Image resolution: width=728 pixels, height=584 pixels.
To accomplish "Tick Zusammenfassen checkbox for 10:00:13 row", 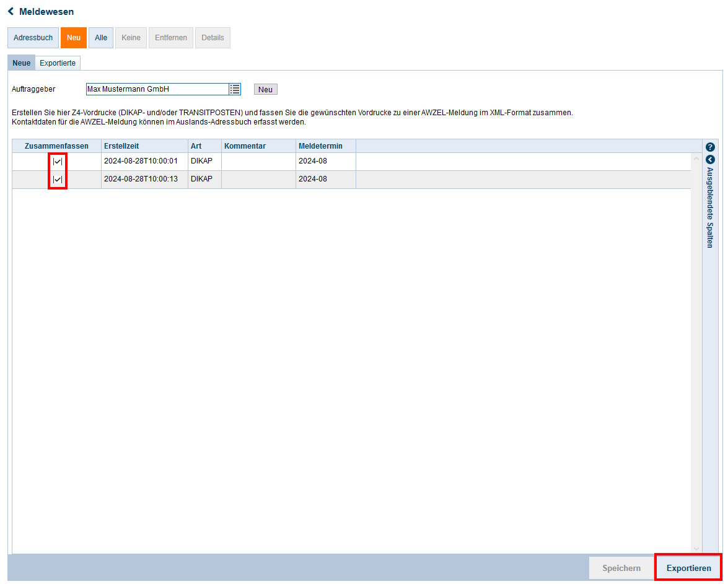I will click(58, 179).
